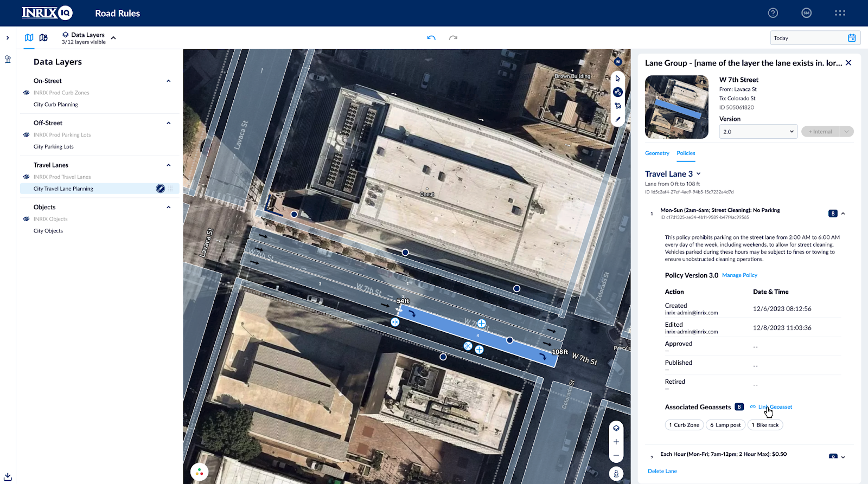Screen dimensions: 868x484
Task: Open the apps grid menu icon
Action: [840, 13]
